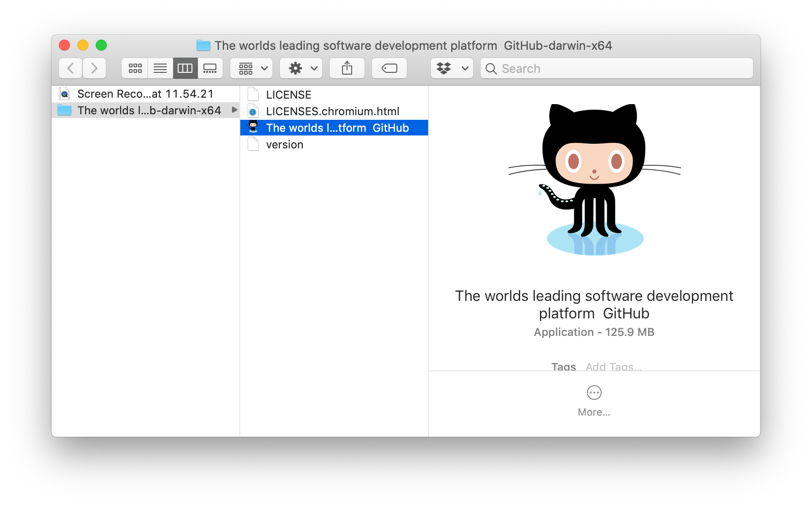Screen dimensions: 812x505
Task: Select Screen Recording at 11.54.21
Action: [x=145, y=94]
